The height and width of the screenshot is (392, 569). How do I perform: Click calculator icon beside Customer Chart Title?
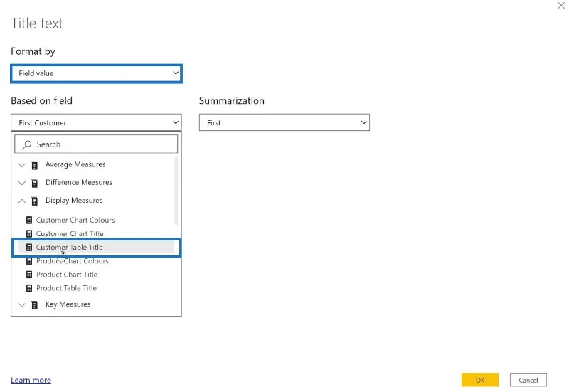[x=29, y=234]
